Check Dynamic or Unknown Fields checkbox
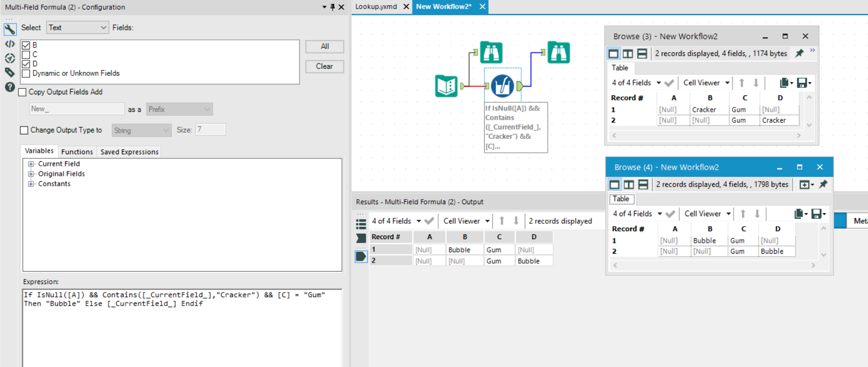The image size is (868, 367). pyautogui.click(x=26, y=73)
